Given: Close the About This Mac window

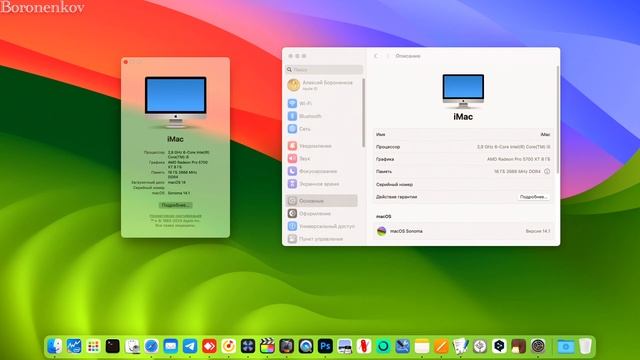Looking at the screenshot, I should pyautogui.click(x=126, y=62).
